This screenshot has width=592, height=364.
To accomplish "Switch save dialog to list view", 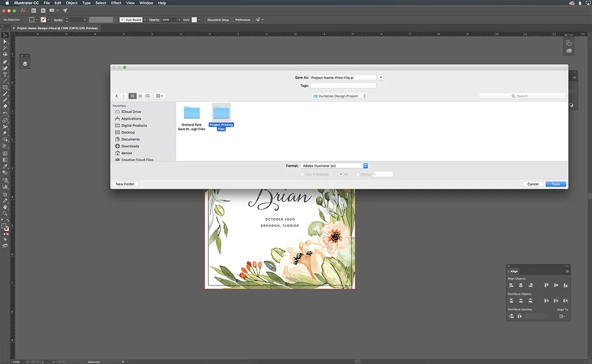I will point(140,96).
